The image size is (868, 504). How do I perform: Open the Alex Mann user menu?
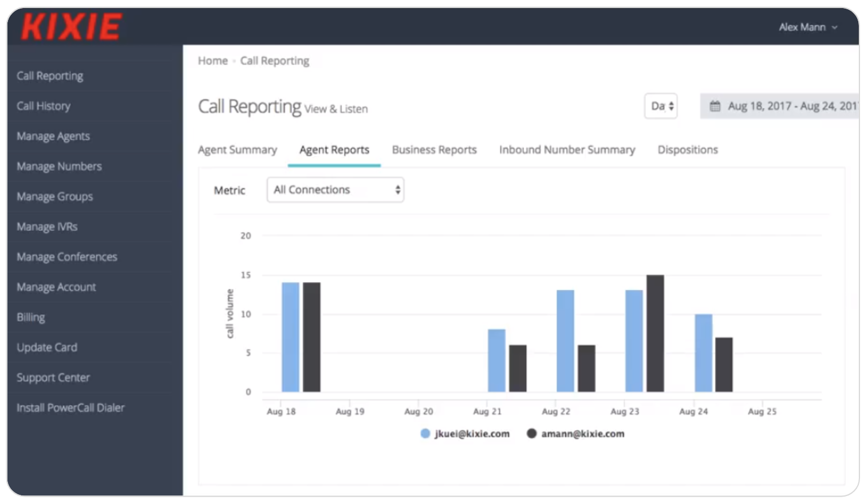(x=808, y=27)
